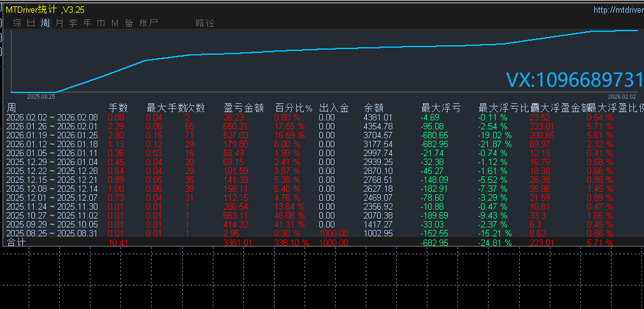Click the 余额 column header
This screenshot has width=644, height=309.
pyautogui.click(x=373, y=108)
